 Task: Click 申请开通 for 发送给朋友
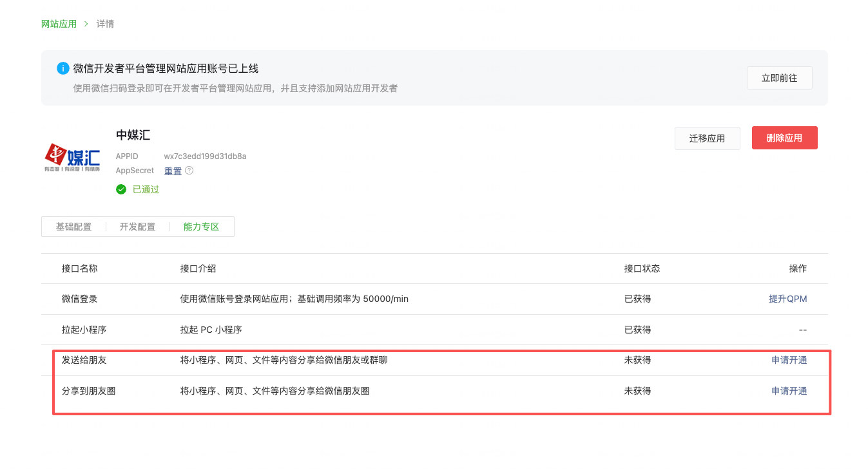pos(789,360)
